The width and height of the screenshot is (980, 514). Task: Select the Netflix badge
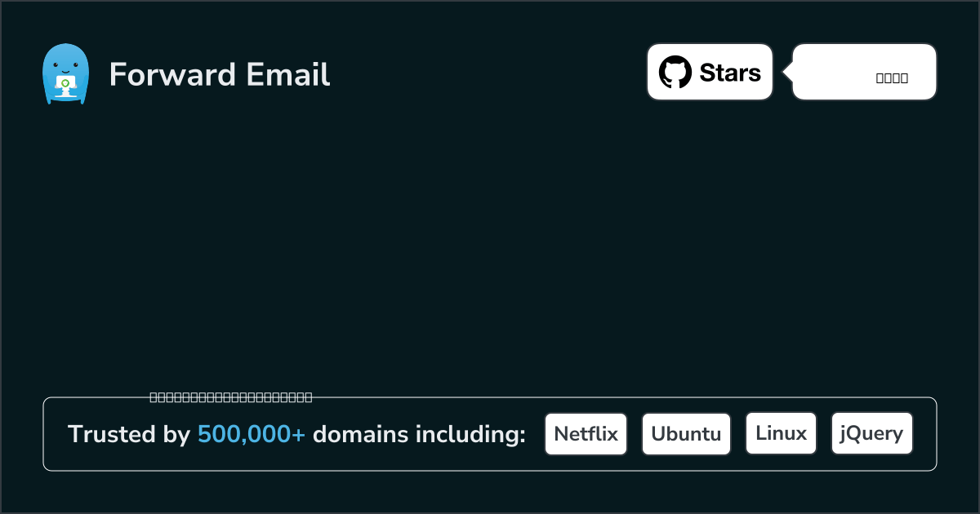pyautogui.click(x=586, y=433)
